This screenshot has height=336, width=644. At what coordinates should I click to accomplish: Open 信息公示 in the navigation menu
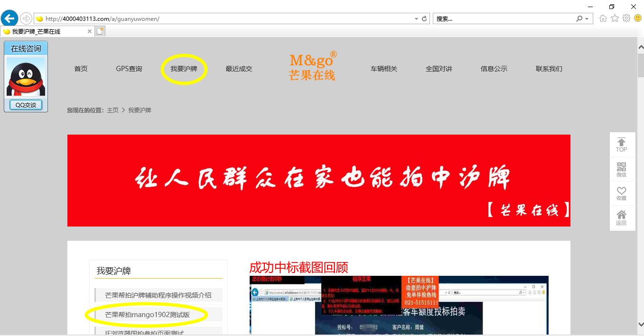(x=494, y=69)
